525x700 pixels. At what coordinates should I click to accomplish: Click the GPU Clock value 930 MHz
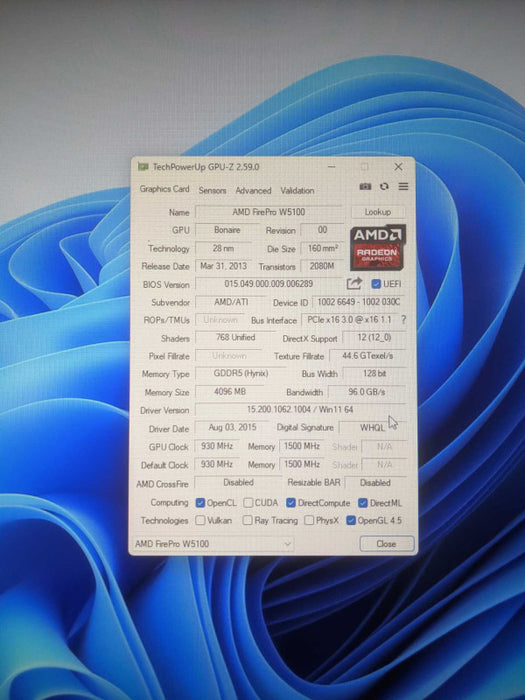pos(217,446)
